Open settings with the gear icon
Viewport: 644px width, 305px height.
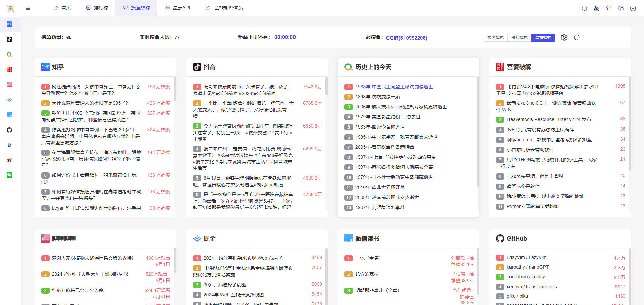coord(564,37)
